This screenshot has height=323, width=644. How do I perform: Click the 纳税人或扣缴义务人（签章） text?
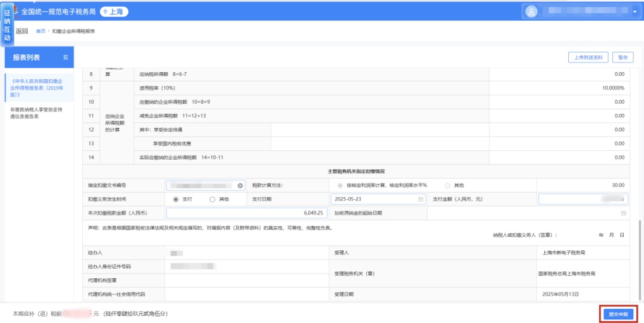(525, 235)
